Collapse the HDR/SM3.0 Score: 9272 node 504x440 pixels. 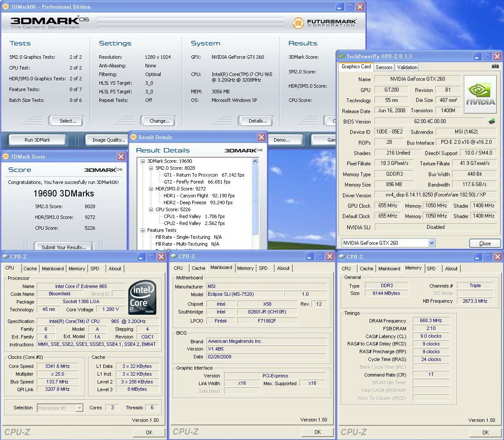click(x=151, y=189)
